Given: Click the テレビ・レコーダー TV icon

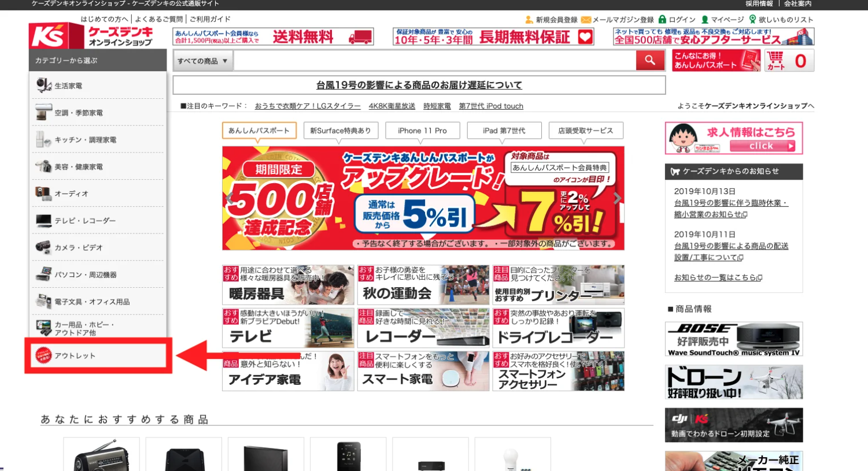Looking at the screenshot, I should (x=44, y=220).
